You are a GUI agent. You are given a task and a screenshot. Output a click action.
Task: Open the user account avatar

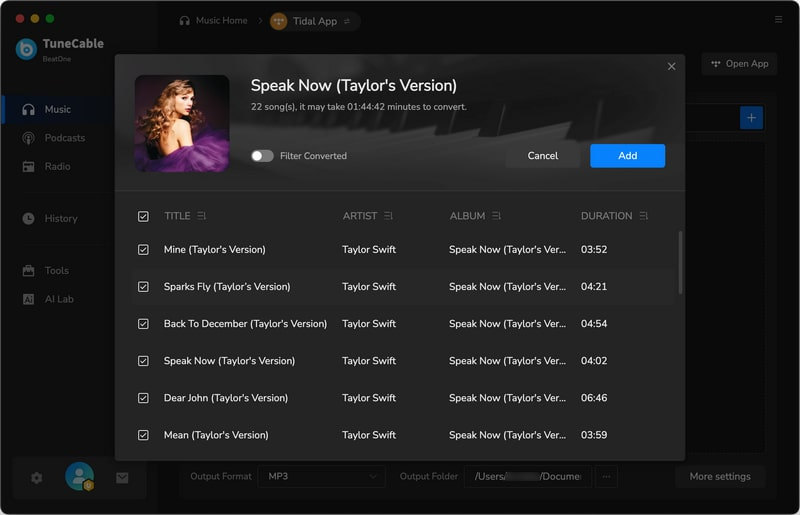coord(80,476)
